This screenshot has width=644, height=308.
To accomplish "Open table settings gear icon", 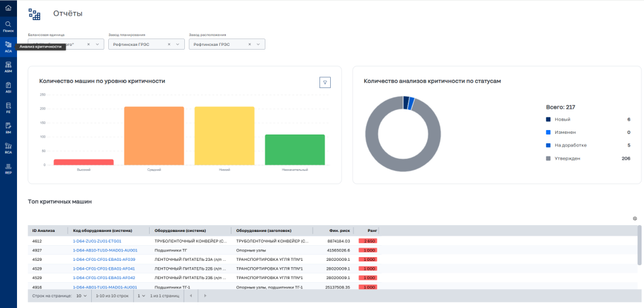I will (635, 218).
